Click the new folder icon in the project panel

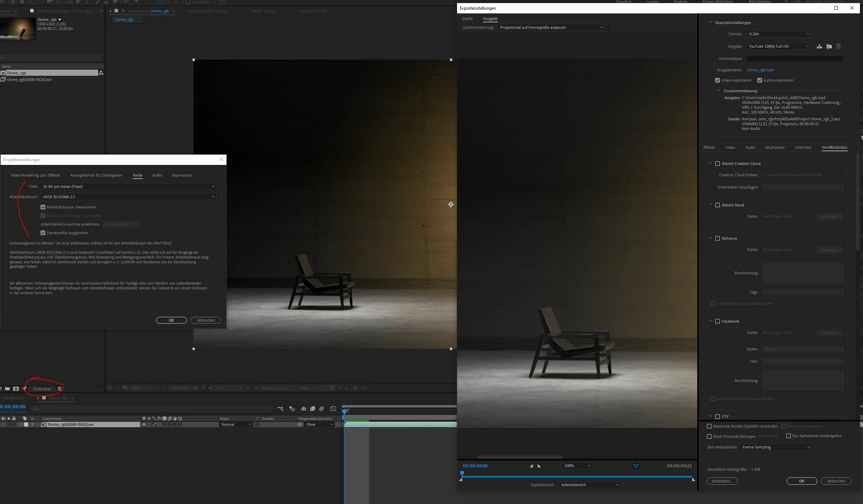[7, 388]
